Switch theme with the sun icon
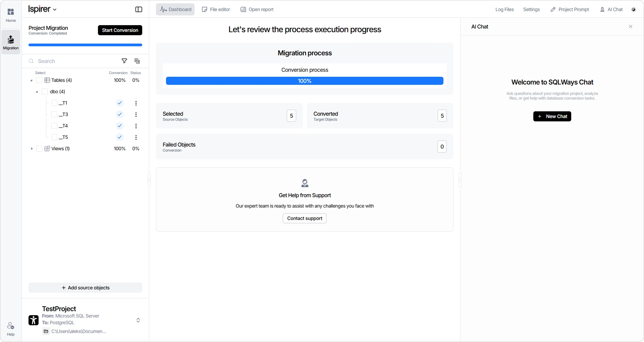This screenshot has height=342, width=644. tap(634, 9)
